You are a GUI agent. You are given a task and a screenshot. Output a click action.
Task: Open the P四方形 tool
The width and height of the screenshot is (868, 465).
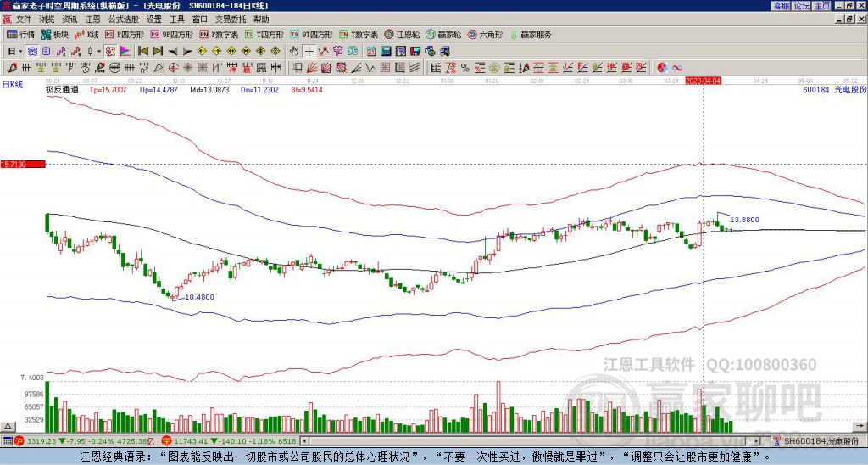pos(125,34)
